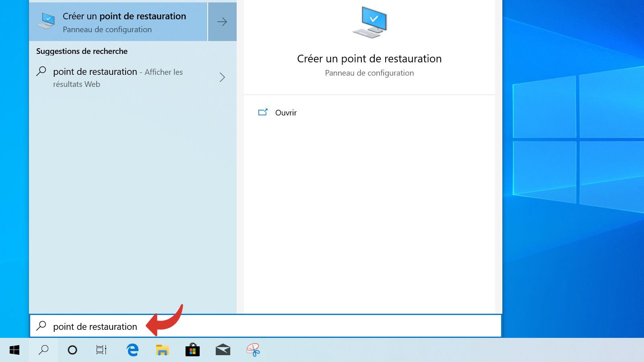Open Task View
This screenshot has height=362, width=644.
[102, 350]
